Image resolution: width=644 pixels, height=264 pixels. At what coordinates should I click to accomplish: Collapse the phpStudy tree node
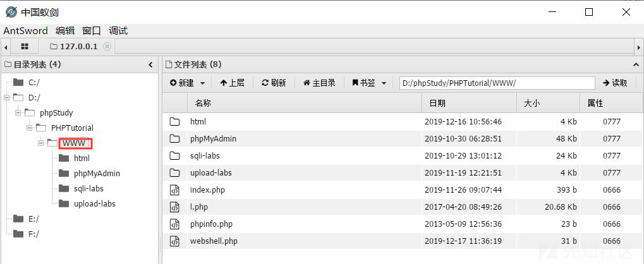[x=18, y=113]
